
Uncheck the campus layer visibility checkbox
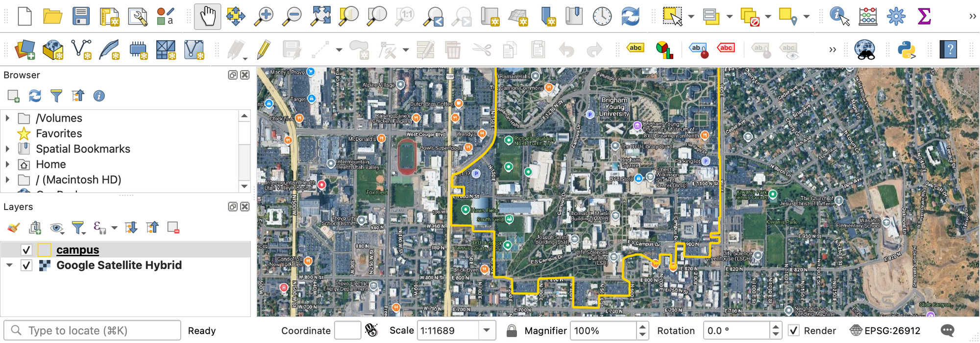pos(26,250)
